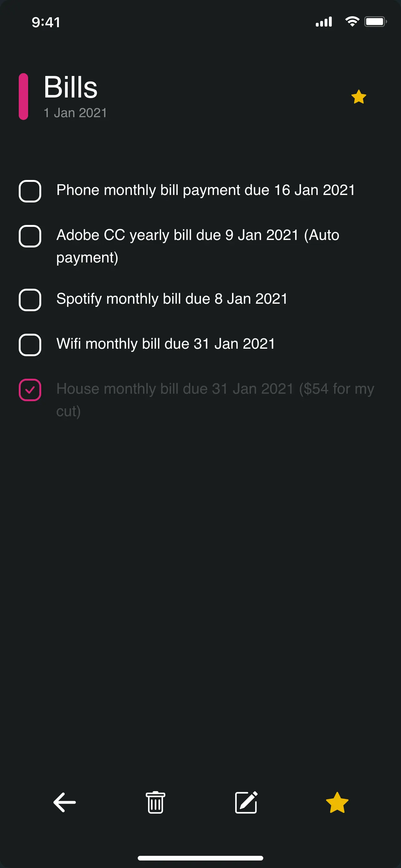Tap the back arrow icon
This screenshot has width=401, height=868.
click(x=65, y=802)
